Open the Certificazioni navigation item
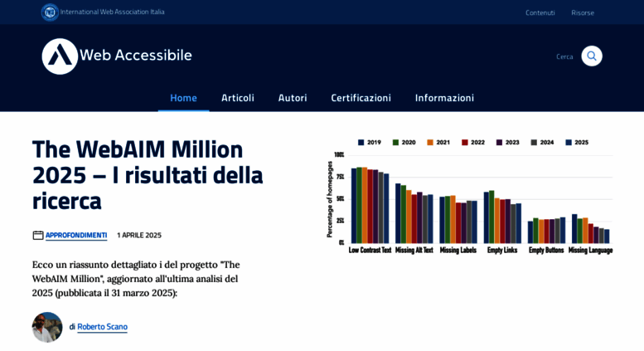 click(361, 98)
